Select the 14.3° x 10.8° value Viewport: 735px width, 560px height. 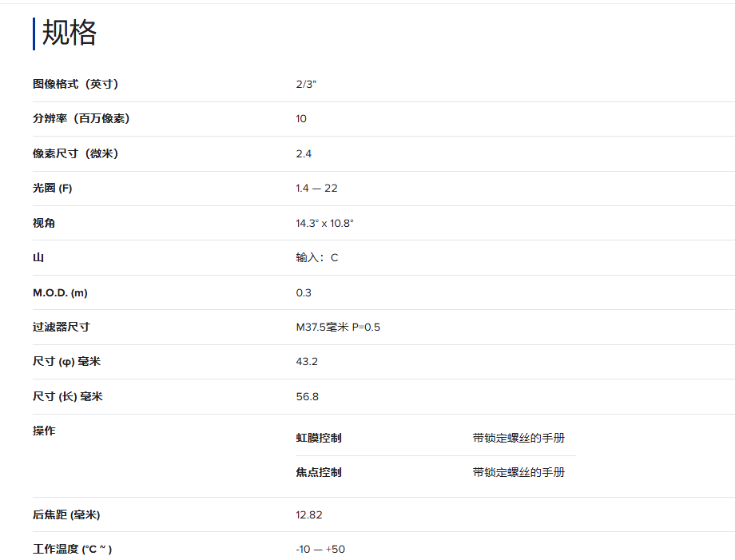(324, 223)
